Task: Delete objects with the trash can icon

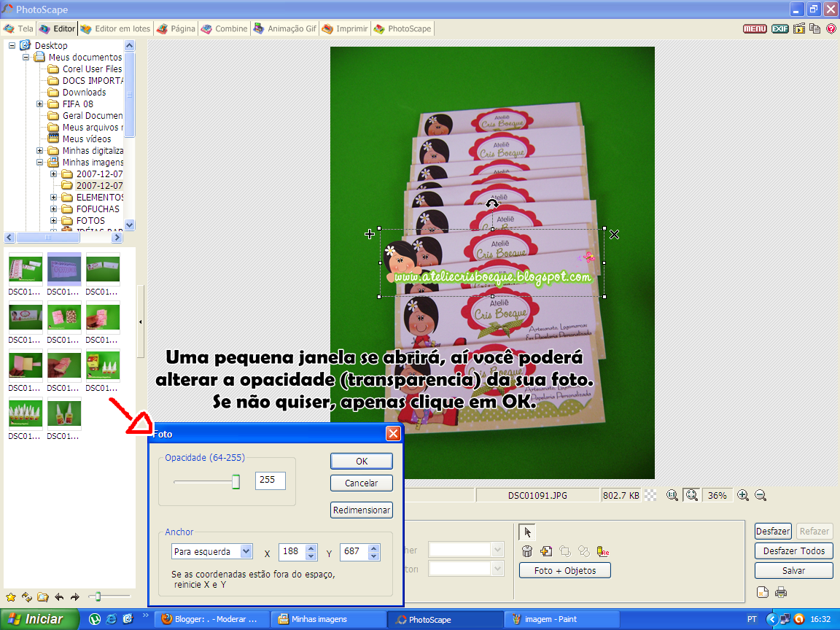Action: 527,551
